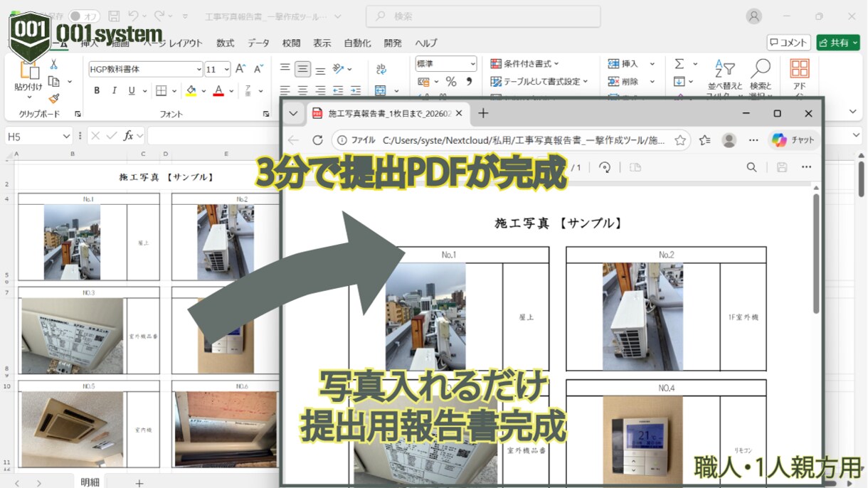Switch to the 自動化 ribbon tab

pos(357,43)
